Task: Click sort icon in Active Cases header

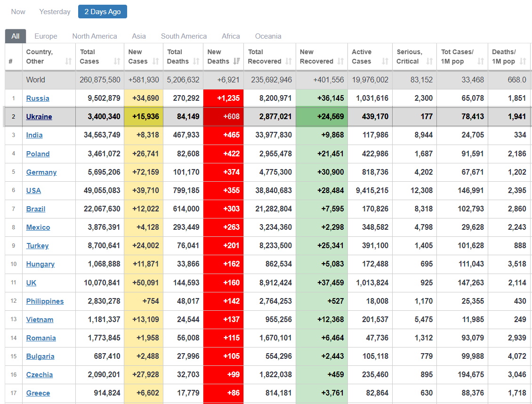Action: [385, 61]
